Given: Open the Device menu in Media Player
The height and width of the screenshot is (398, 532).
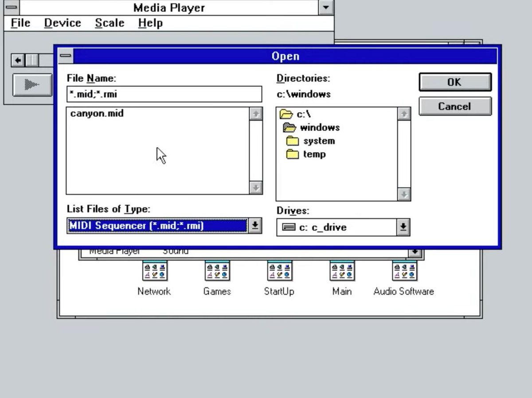Looking at the screenshot, I should point(63,23).
